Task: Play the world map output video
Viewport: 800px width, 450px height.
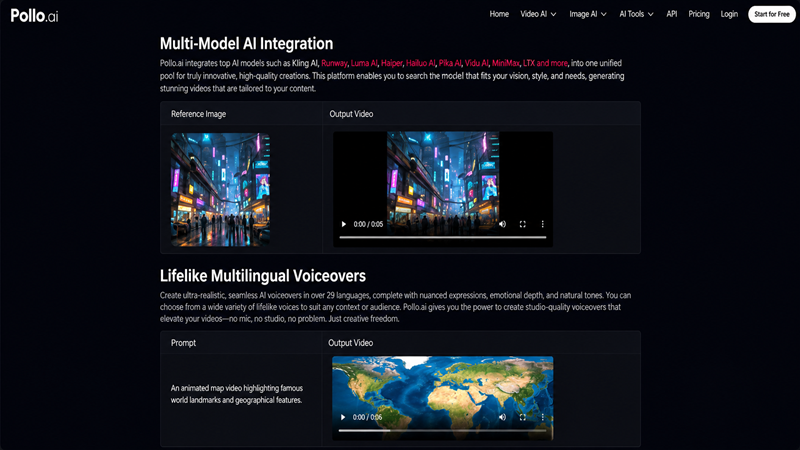Action: tap(343, 417)
